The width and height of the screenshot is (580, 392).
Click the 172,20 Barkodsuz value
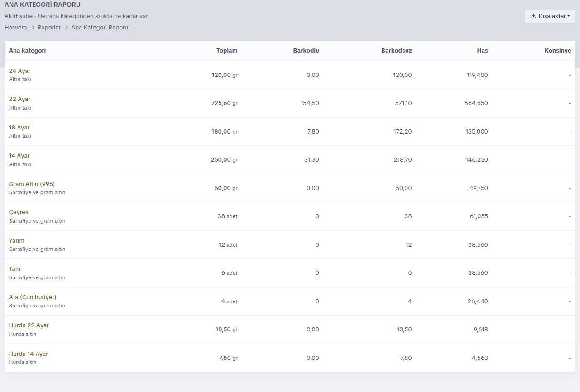(403, 132)
